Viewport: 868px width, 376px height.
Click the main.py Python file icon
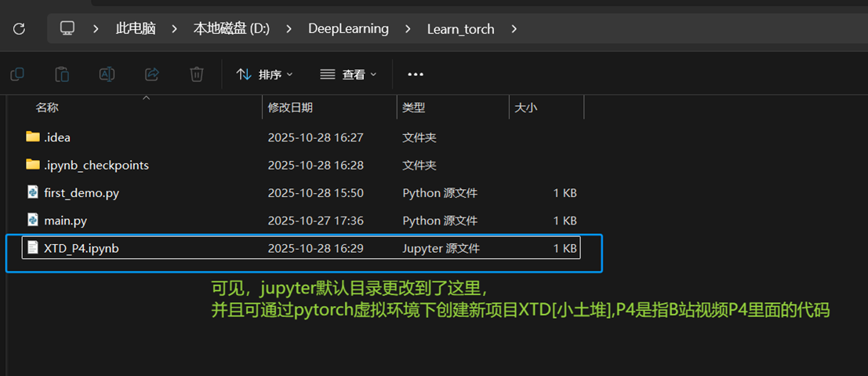click(33, 220)
